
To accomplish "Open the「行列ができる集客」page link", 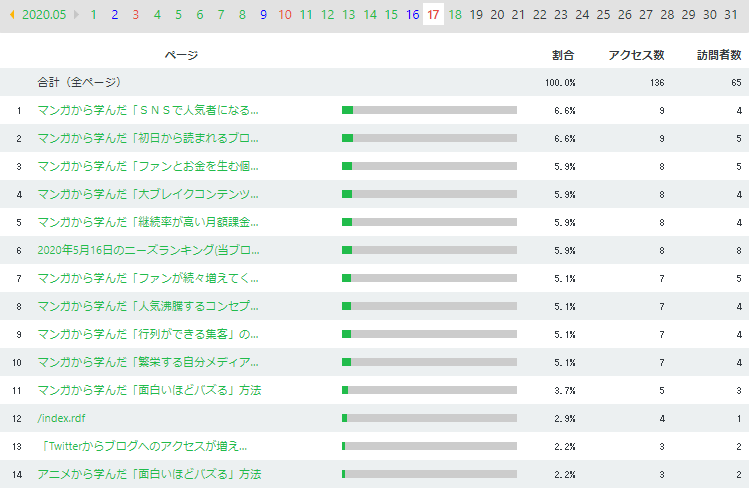I will [148, 334].
